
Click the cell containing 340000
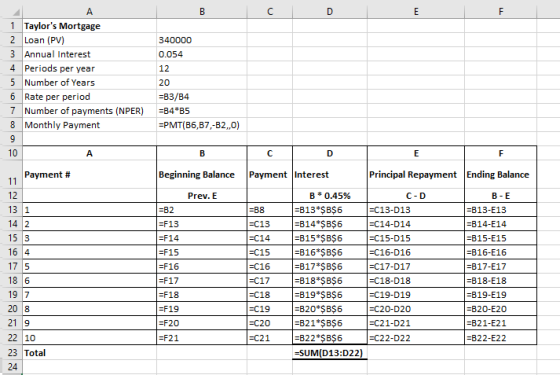(x=201, y=40)
